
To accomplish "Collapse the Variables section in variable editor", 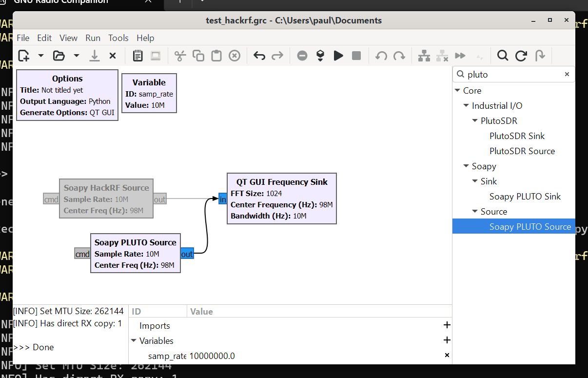I will point(134,340).
